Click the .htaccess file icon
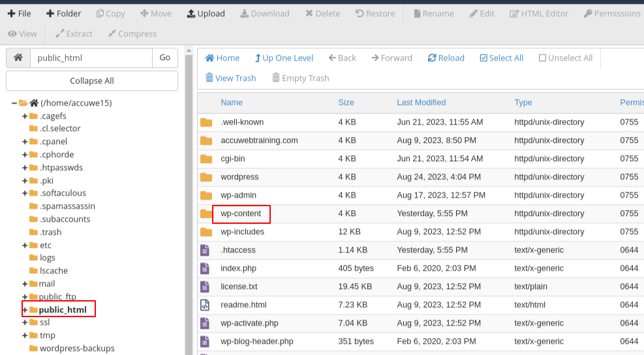Viewport: 644px width, 355px height. [204, 250]
